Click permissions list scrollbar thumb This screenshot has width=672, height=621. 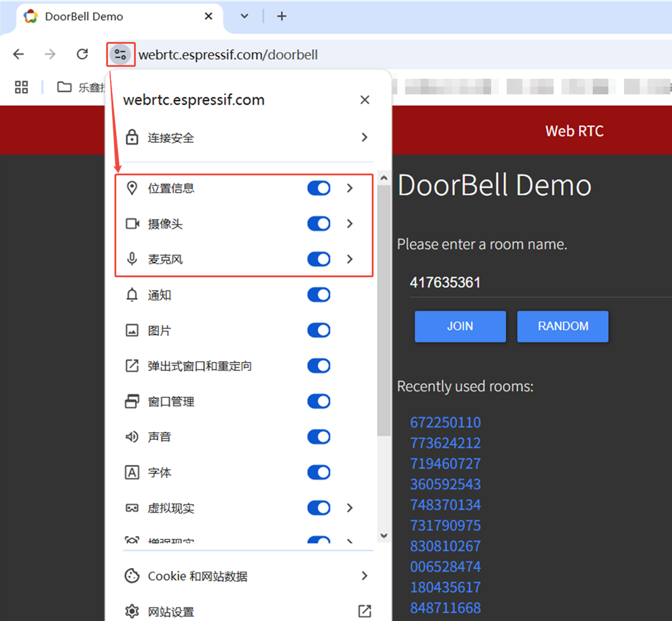tap(384, 310)
